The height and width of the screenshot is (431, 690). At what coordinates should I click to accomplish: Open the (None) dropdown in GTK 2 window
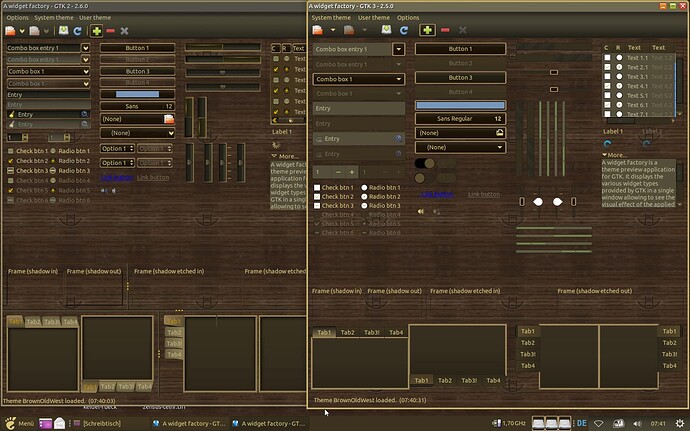137,133
